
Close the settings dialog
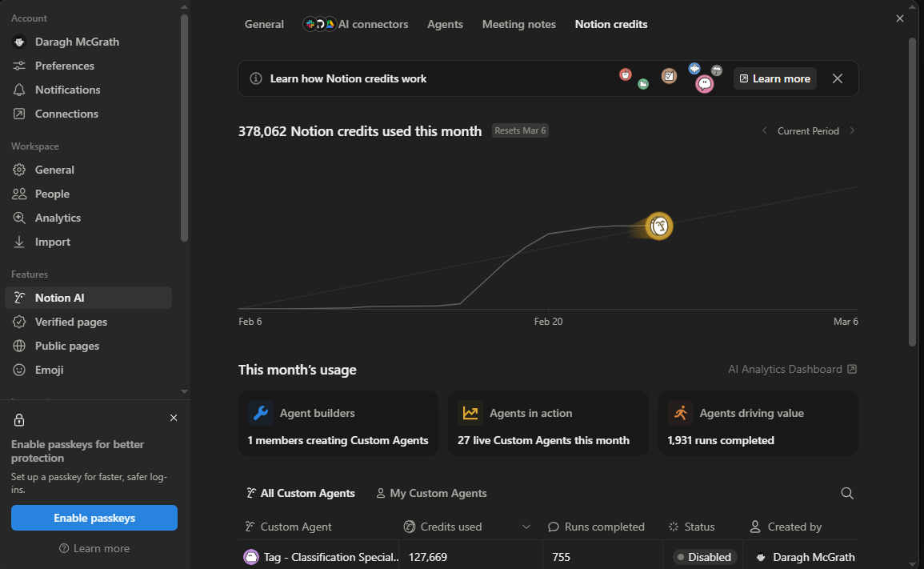(900, 18)
